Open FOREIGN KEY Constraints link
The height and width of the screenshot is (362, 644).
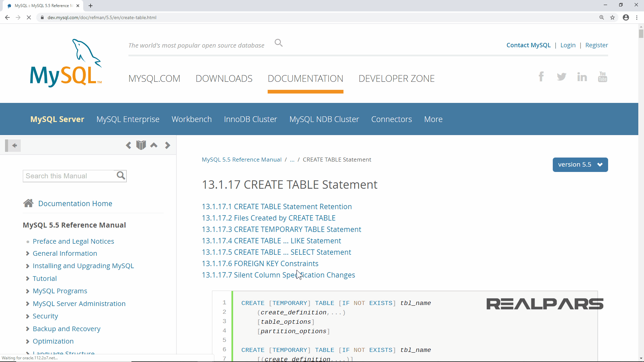[260, 264]
